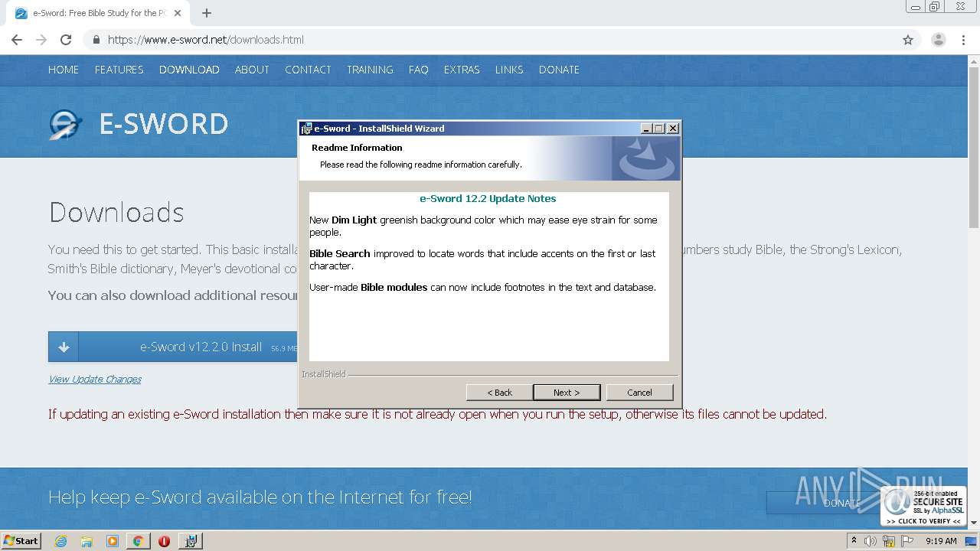Cancel the e-Sword installation
The image size is (980, 551).
[x=639, y=393]
